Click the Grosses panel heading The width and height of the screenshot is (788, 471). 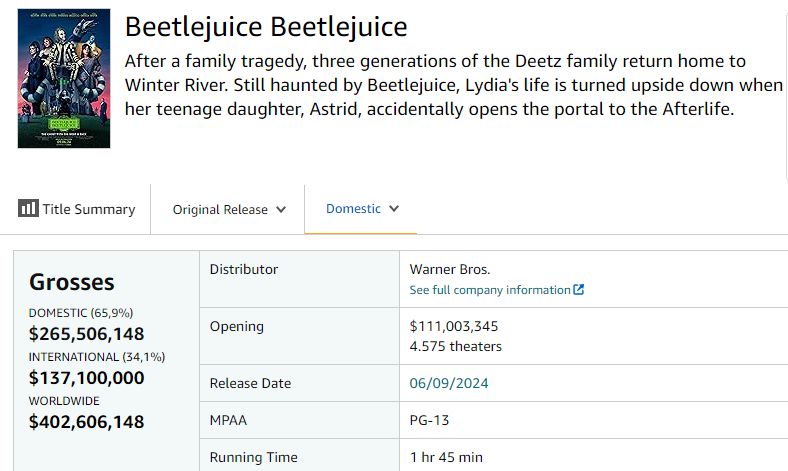[x=72, y=282]
